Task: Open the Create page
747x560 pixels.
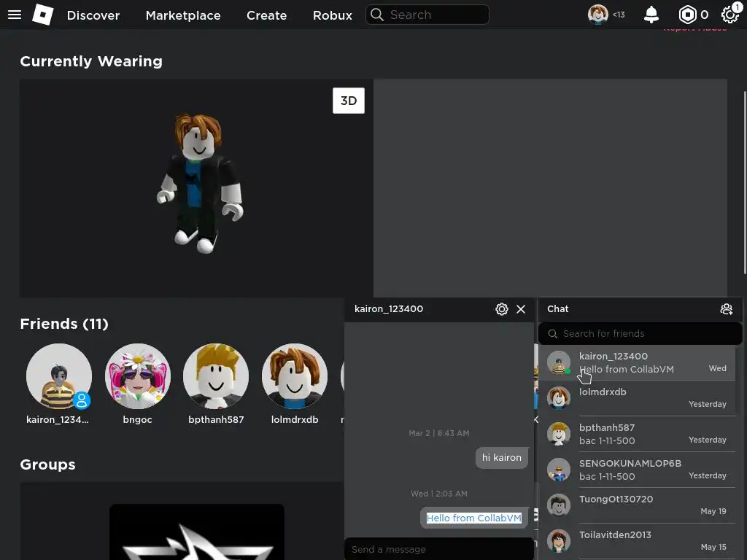Action: 266,15
